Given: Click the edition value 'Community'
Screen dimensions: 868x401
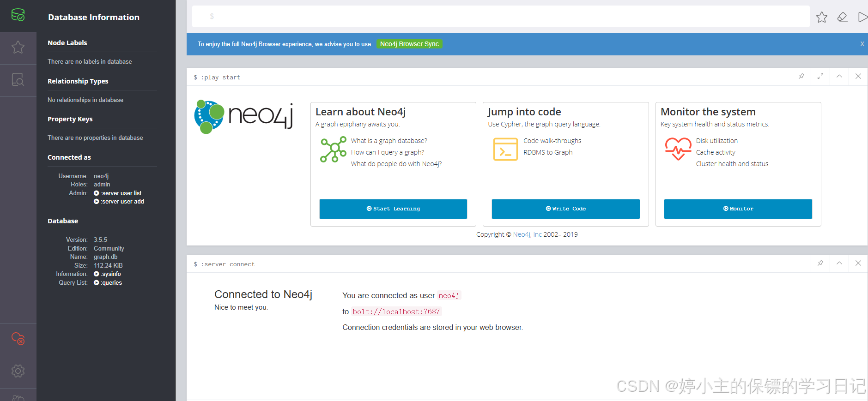Looking at the screenshot, I should (x=109, y=249).
